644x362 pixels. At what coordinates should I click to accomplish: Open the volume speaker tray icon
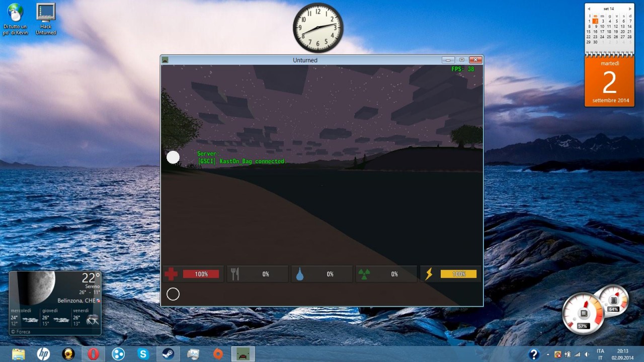tap(587, 354)
